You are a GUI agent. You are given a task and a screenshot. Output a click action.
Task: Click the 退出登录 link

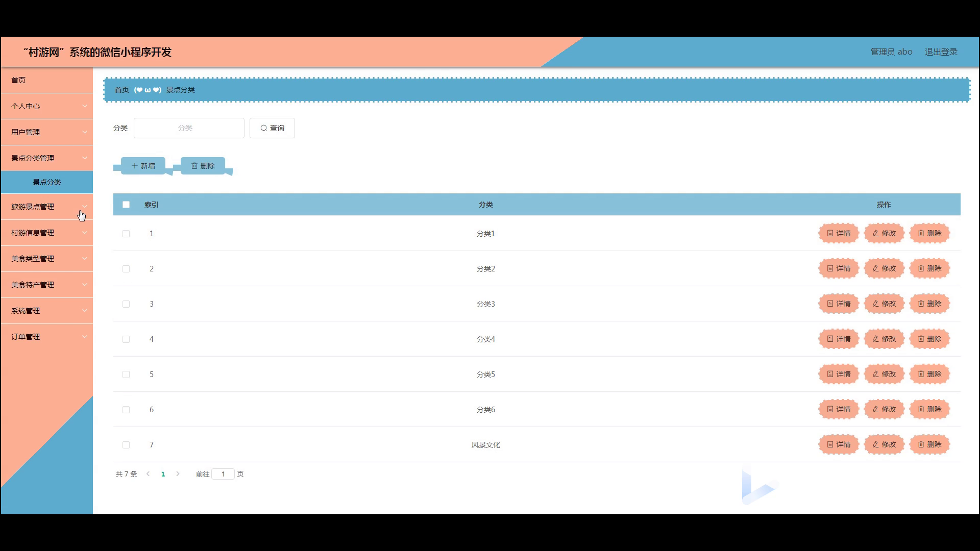[941, 52]
